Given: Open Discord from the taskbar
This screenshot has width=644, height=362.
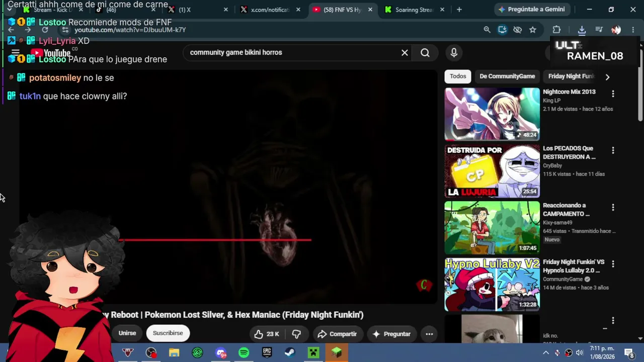Looking at the screenshot, I should [220, 353].
